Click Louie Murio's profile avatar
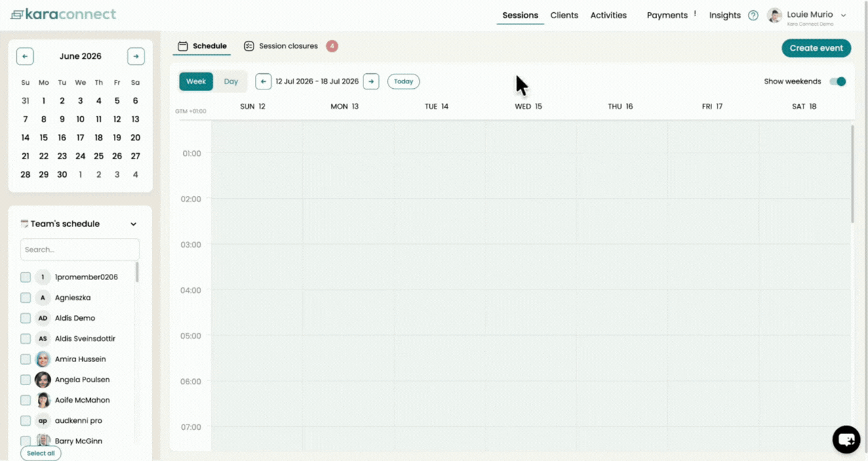Viewport: 868px width, 461px height. (x=774, y=16)
